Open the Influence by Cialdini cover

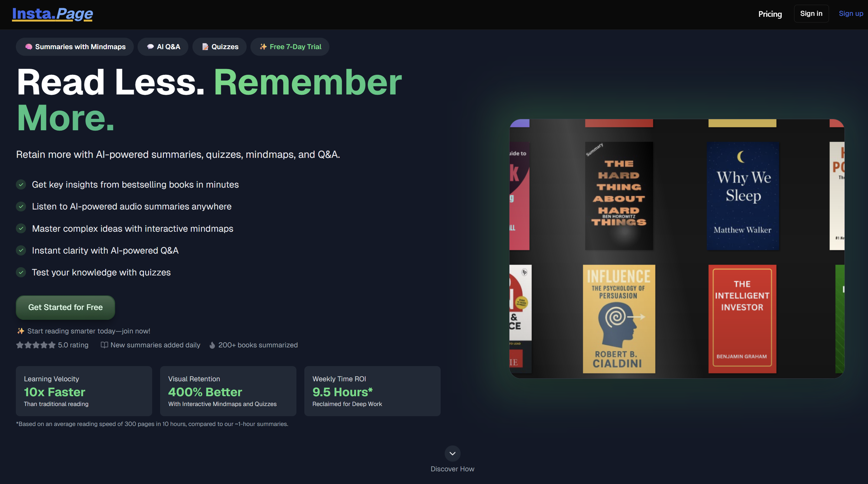[x=619, y=319]
